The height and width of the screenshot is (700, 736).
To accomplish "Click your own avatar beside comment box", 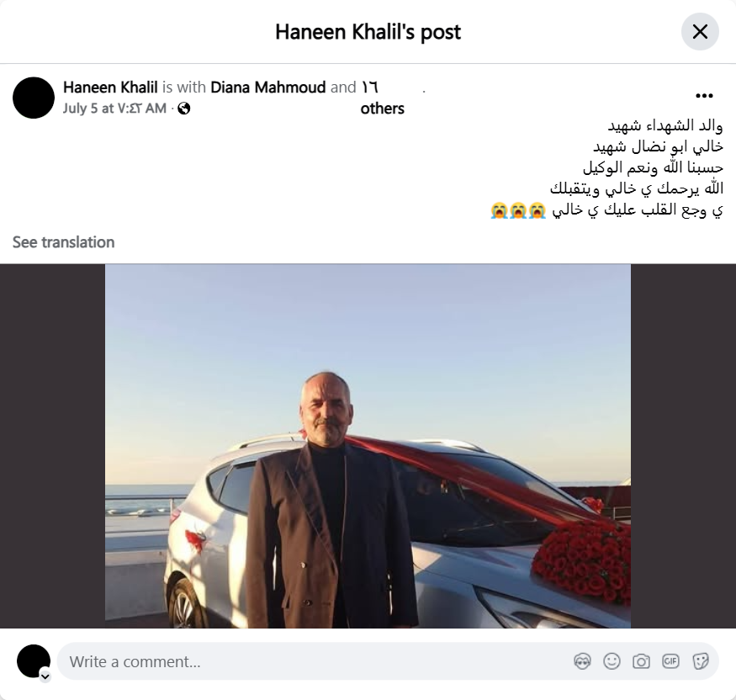I will 34,661.
